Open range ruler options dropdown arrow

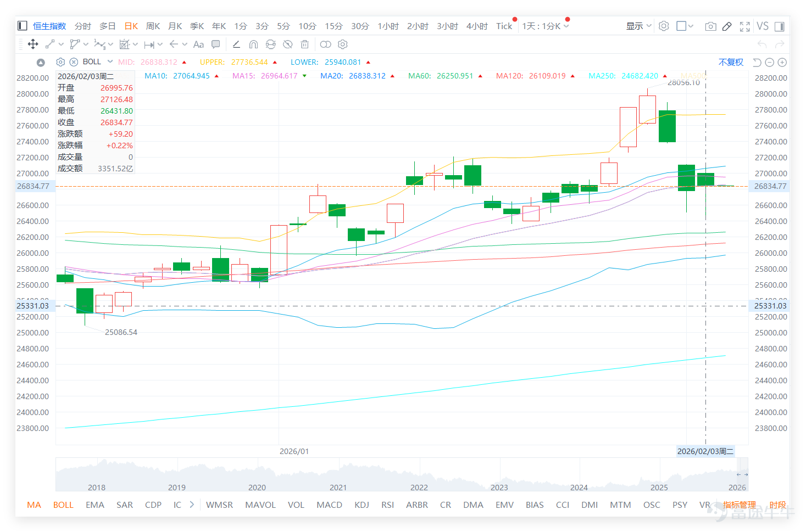160,44
